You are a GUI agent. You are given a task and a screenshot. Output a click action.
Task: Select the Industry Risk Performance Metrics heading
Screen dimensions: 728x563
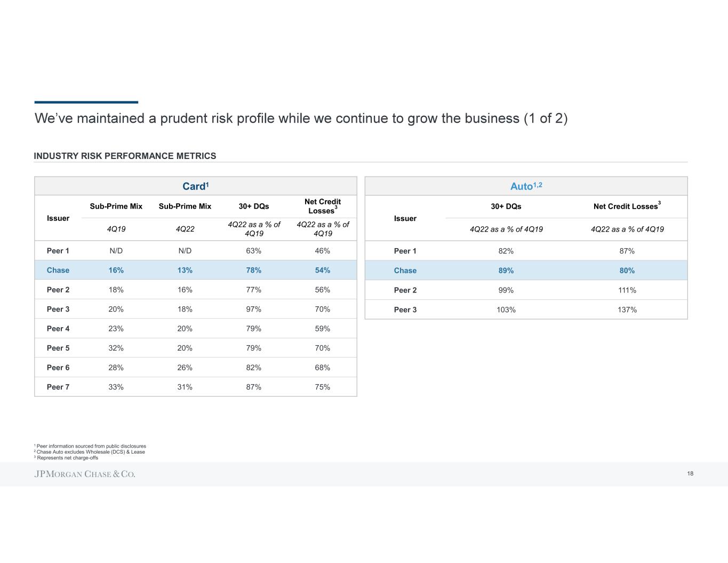pyautogui.click(x=125, y=156)
